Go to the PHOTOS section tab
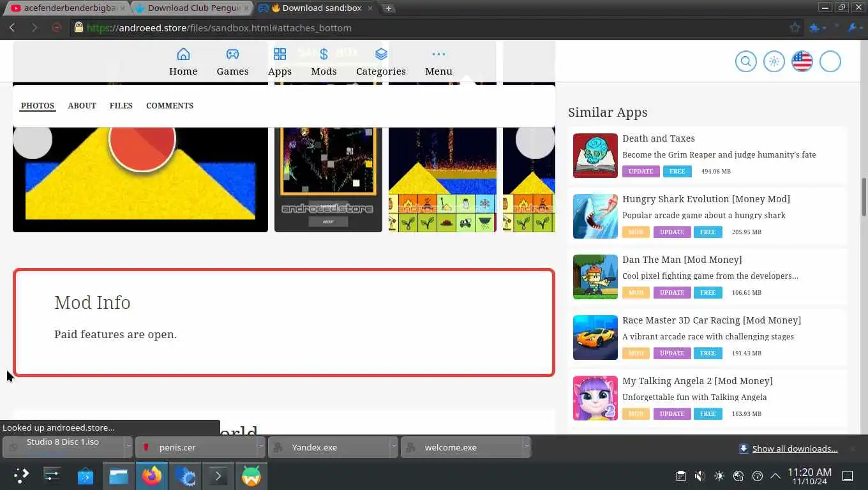 (38, 106)
